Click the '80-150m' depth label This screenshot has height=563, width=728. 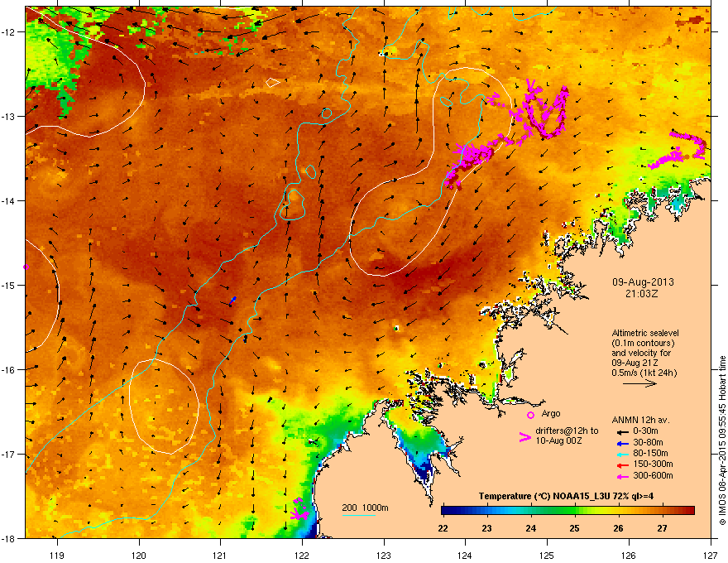pyautogui.click(x=650, y=454)
